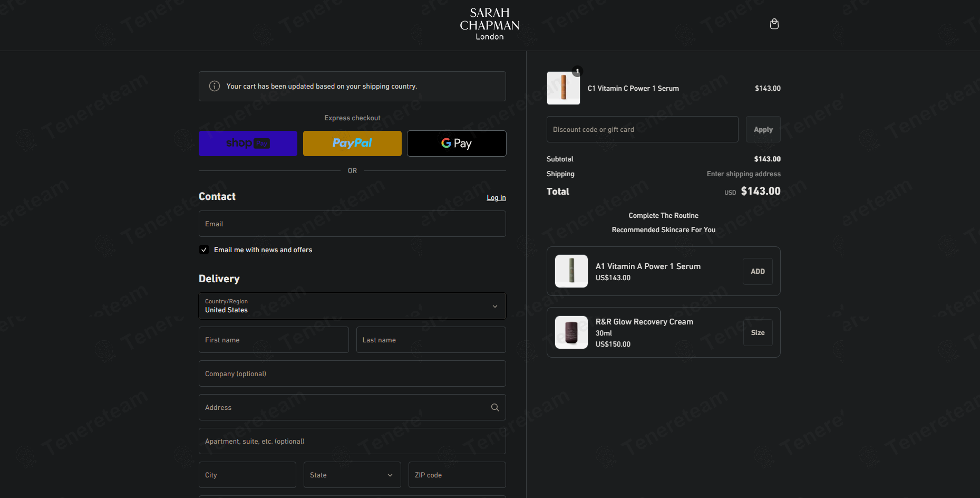The height and width of the screenshot is (498, 980).
Task: Add A1 Vitamin A Power 1 Serum
Action: point(758,271)
